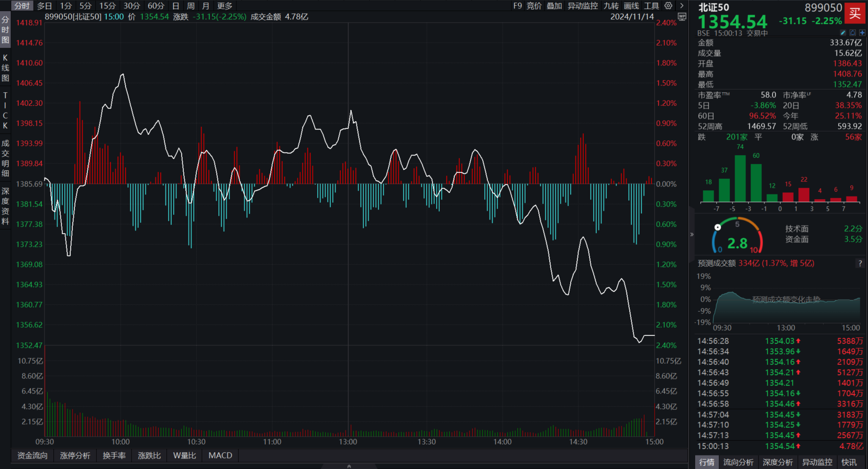868x469 pixels.
Task: Open chart settings gear icon
Action: click(x=669, y=6)
